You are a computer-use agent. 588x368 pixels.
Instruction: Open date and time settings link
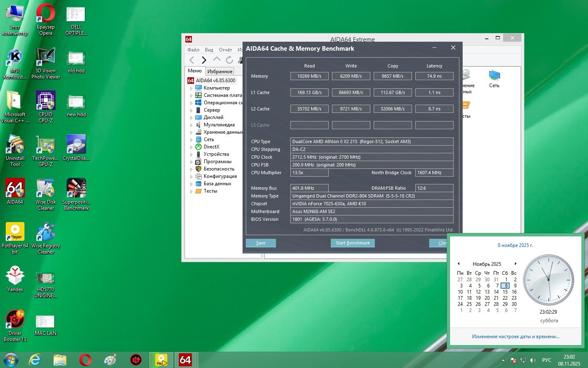point(515,337)
